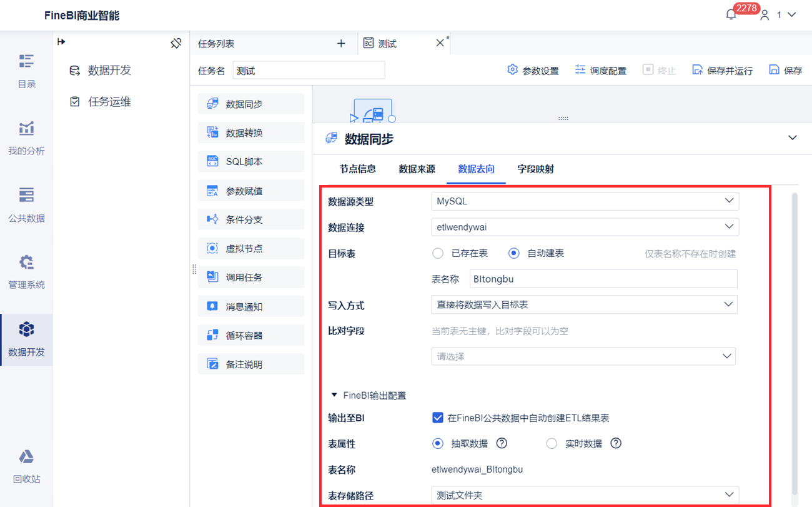Click the 保存 button
The height and width of the screenshot is (507, 812).
(x=786, y=71)
